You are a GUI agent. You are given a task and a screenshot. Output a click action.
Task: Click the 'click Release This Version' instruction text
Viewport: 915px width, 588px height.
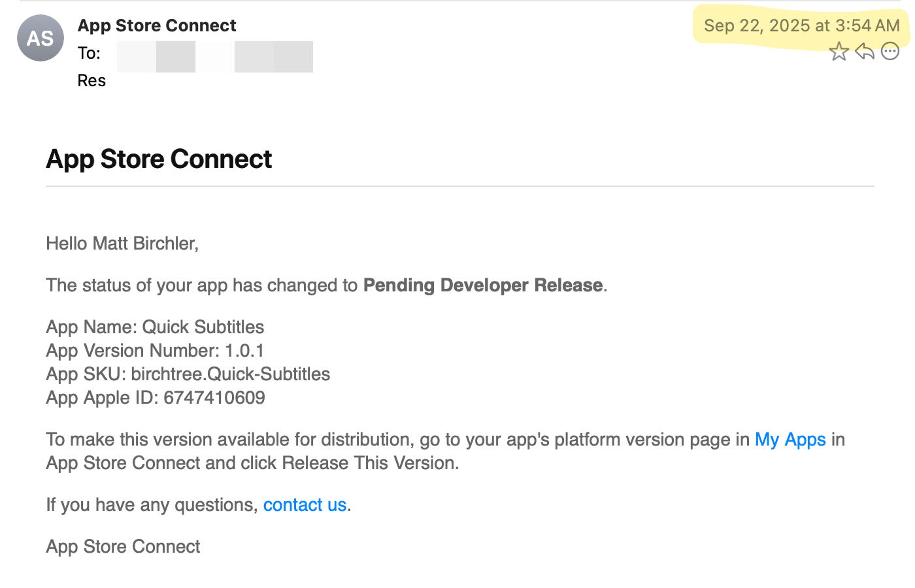[x=349, y=463]
